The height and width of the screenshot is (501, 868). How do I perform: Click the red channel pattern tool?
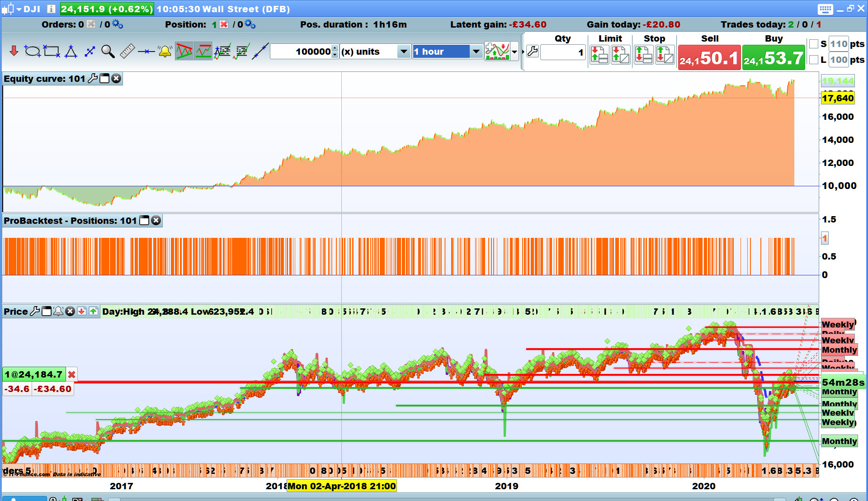(x=184, y=52)
